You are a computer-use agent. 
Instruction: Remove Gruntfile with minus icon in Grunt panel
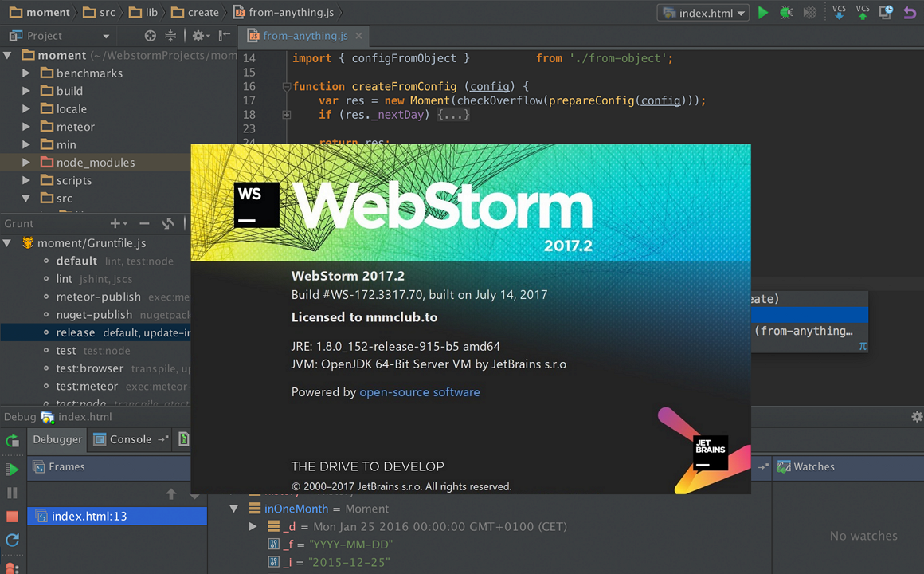pos(144,223)
